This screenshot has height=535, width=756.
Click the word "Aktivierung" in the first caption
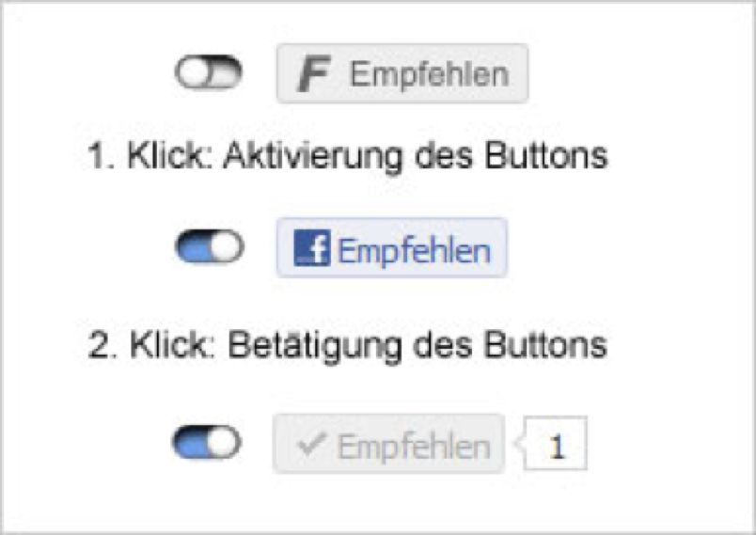[306, 155]
